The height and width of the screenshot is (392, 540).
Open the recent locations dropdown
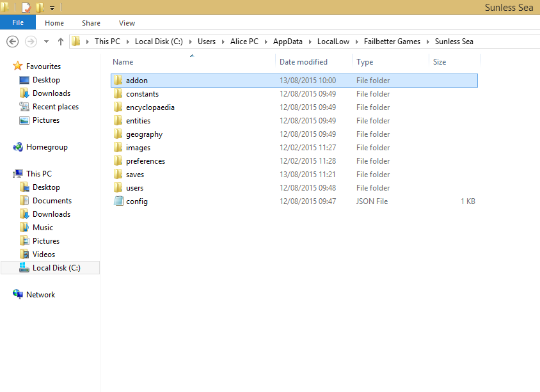[46, 42]
